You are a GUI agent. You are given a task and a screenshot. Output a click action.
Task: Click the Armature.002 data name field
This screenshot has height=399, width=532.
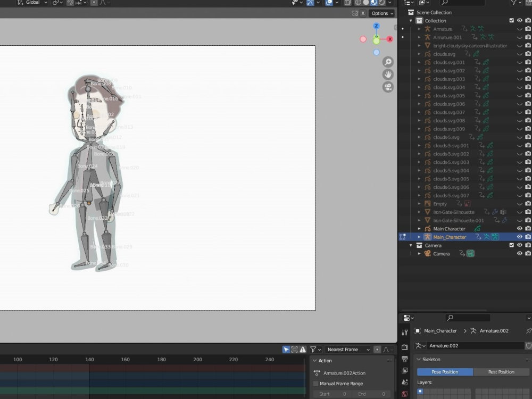(x=475, y=346)
